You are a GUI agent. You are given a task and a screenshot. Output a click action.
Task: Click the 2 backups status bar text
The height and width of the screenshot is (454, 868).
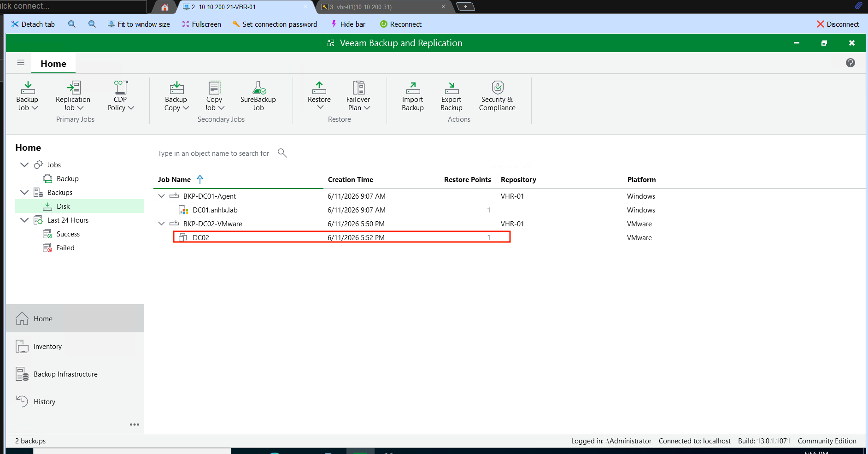pyautogui.click(x=30, y=441)
